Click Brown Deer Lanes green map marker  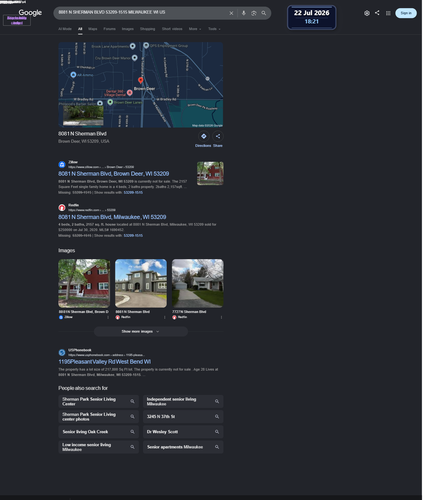(x=110, y=102)
